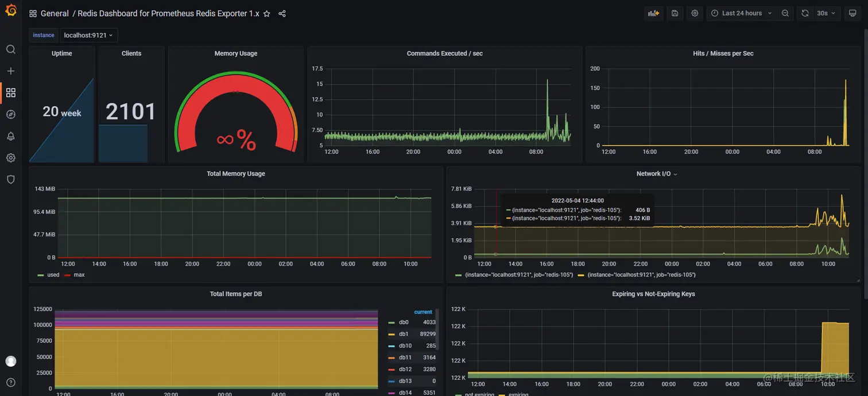Open dashboard settings gear icon
Image resolution: width=868 pixels, height=396 pixels.
[x=695, y=13]
